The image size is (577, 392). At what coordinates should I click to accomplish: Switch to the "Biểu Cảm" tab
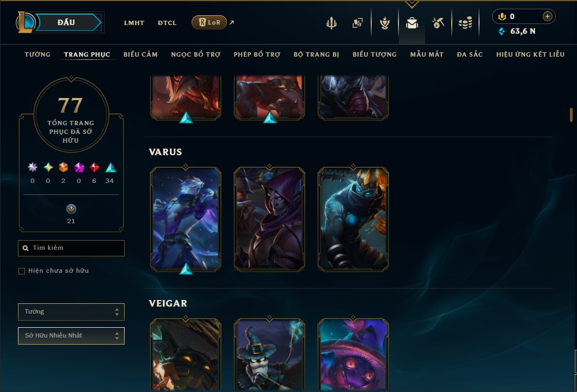tap(140, 54)
